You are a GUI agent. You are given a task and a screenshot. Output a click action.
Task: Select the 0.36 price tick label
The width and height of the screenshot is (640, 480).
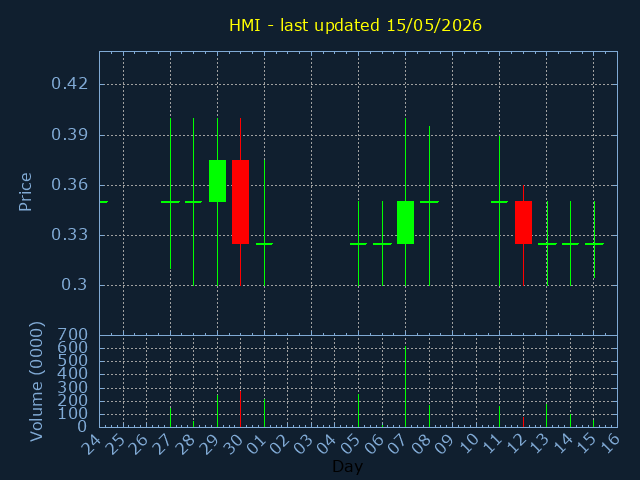(x=69, y=185)
